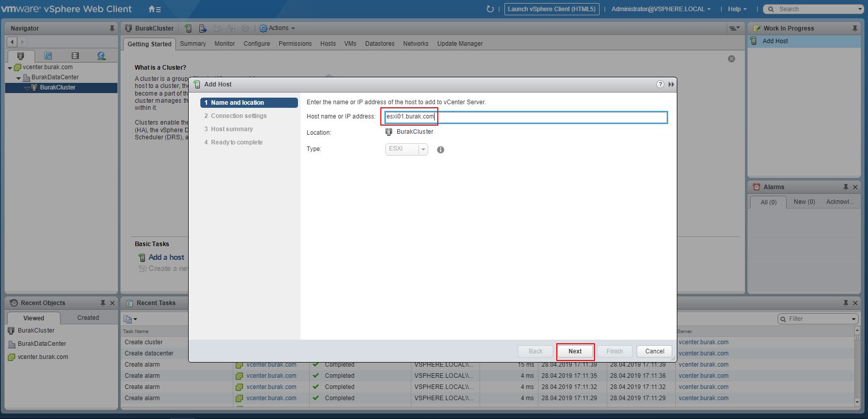Open the Recent Tasks filter dropdown arrow
This screenshot has height=419, width=868.
coord(854,319)
